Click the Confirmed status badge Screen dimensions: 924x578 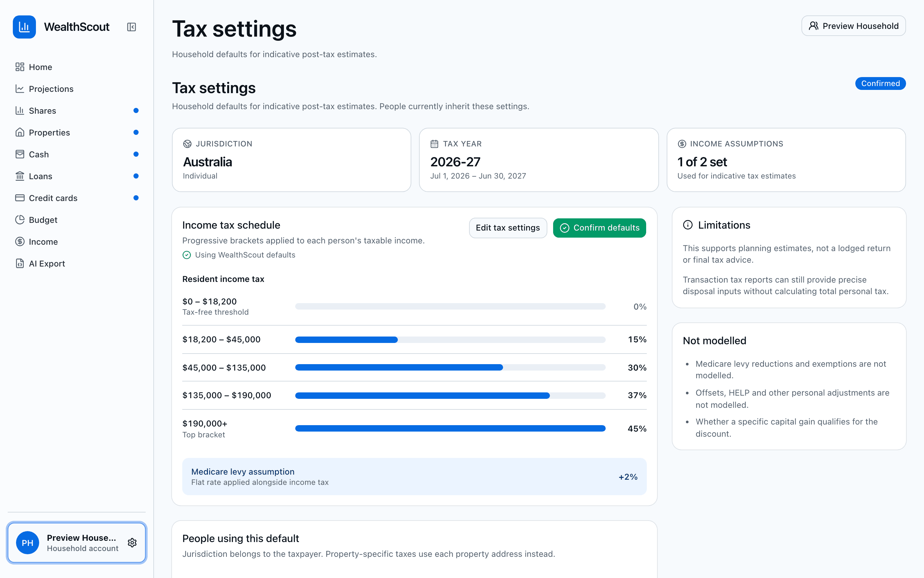click(880, 83)
